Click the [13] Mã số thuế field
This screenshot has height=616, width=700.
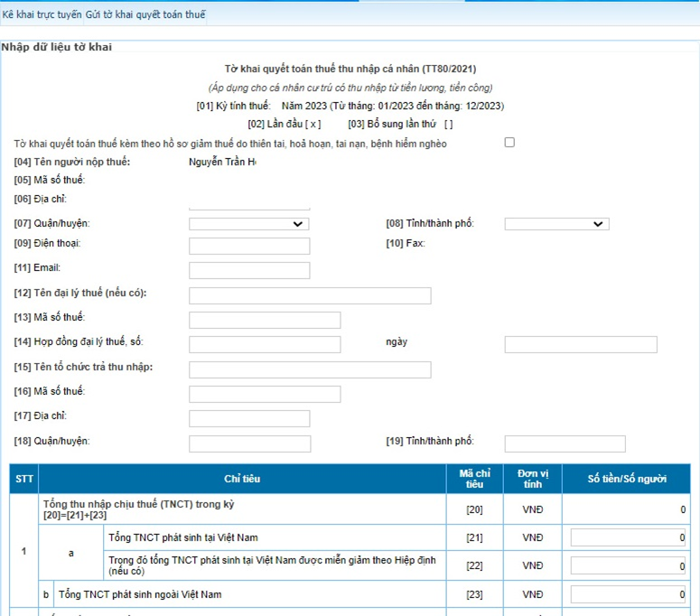point(265,320)
